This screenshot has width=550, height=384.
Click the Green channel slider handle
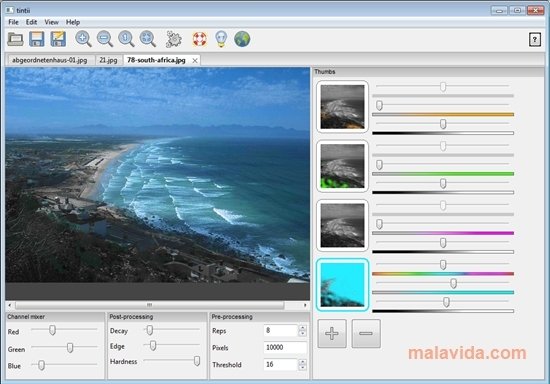click(70, 347)
